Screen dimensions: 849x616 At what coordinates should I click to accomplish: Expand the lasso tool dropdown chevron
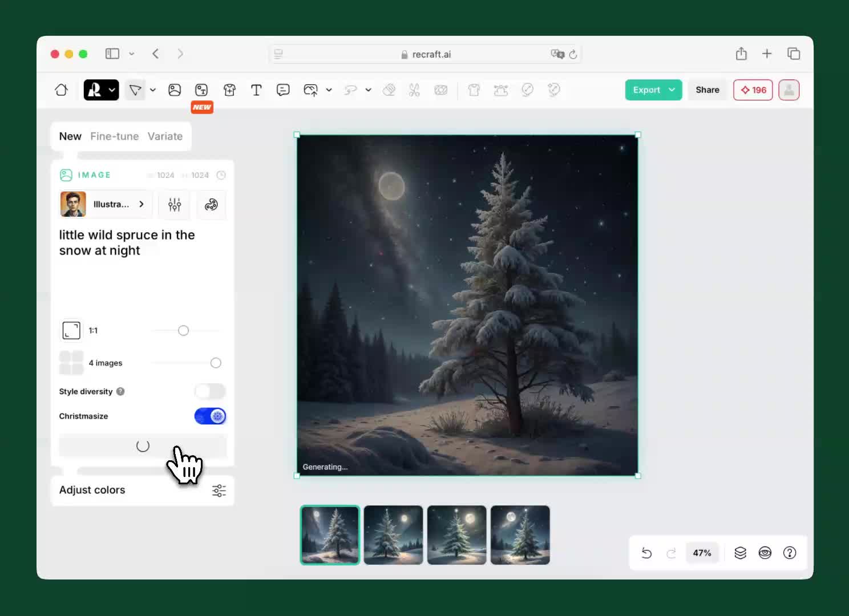pyautogui.click(x=369, y=90)
